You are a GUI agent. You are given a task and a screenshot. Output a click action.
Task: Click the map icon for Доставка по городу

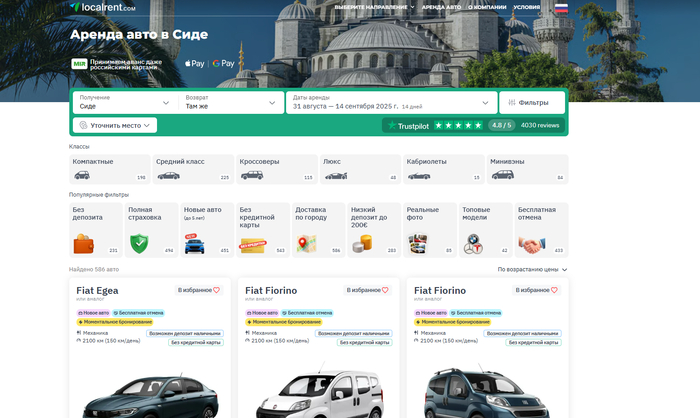click(306, 244)
